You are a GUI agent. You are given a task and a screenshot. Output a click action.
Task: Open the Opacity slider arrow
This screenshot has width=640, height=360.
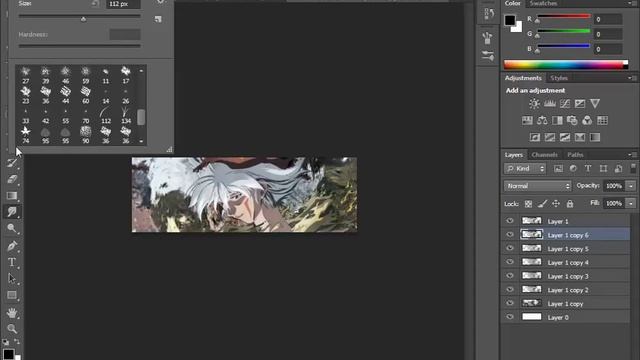(x=631, y=186)
